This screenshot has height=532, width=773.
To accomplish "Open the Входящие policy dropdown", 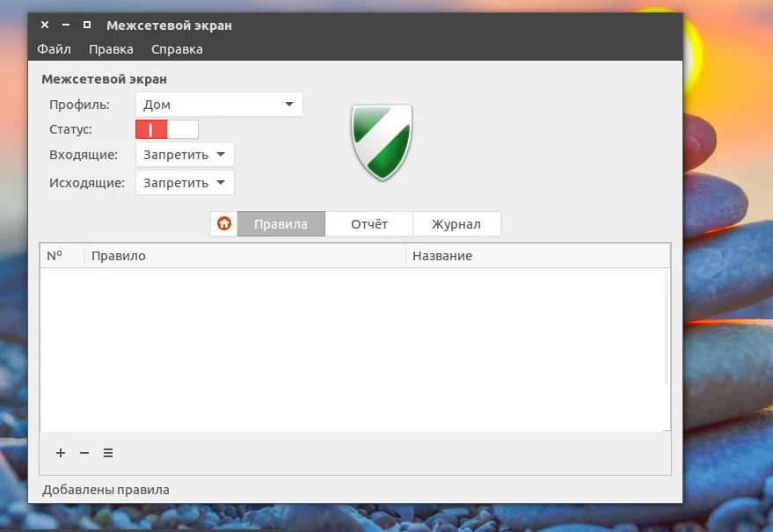I will tap(185, 155).
